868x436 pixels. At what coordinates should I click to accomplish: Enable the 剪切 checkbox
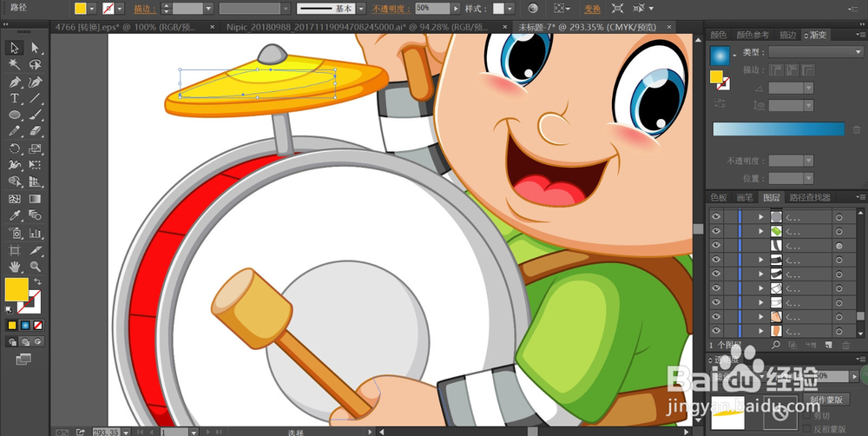(806, 415)
